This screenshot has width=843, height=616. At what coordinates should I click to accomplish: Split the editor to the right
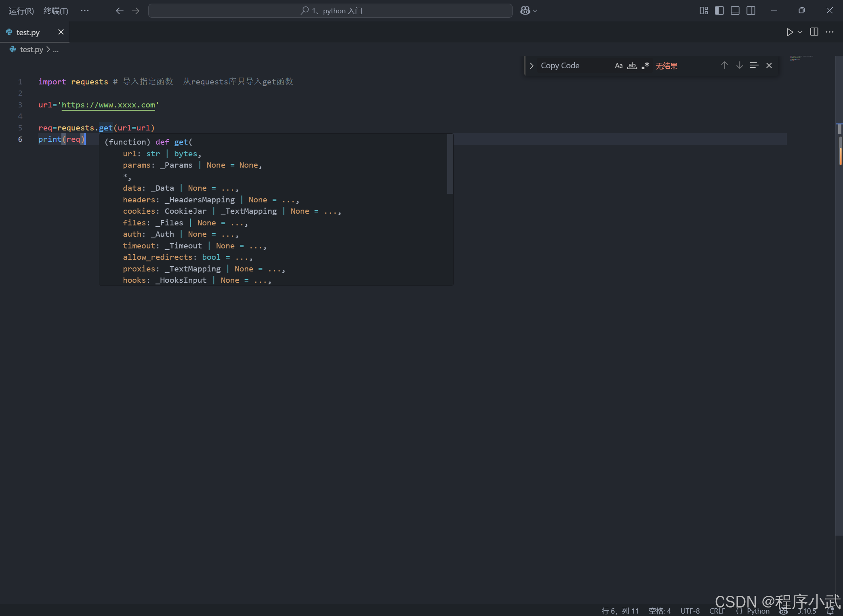pyautogui.click(x=814, y=32)
